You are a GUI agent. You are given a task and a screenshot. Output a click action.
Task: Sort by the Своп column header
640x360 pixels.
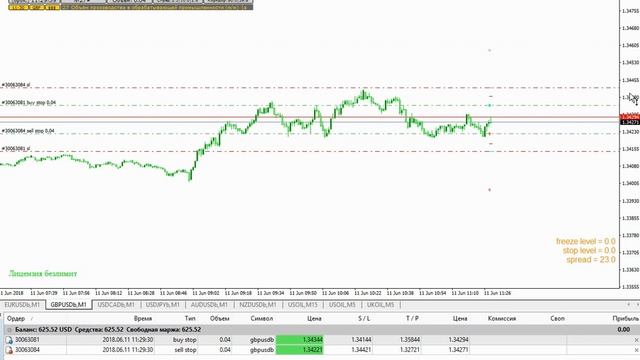point(557,318)
